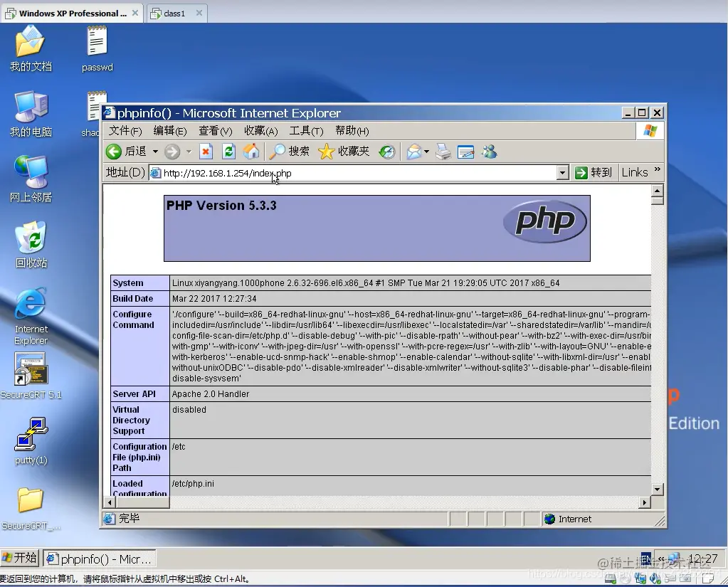Click the horizontal scrollbar thumb
The width and height of the screenshot is (728, 587).
pos(142,502)
